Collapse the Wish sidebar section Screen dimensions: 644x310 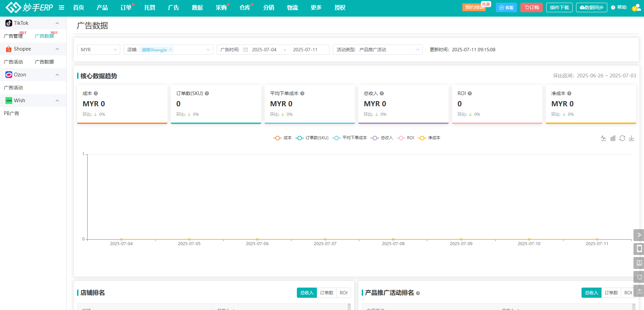click(x=57, y=101)
